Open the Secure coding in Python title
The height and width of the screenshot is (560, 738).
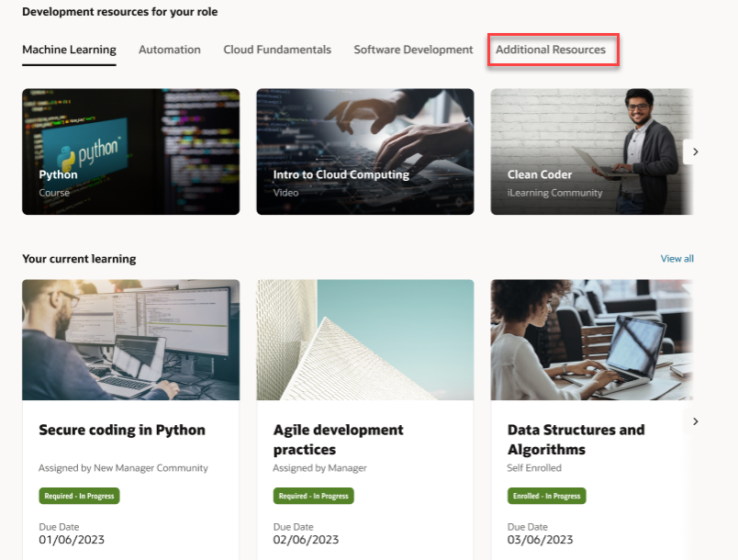pos(122,431)
